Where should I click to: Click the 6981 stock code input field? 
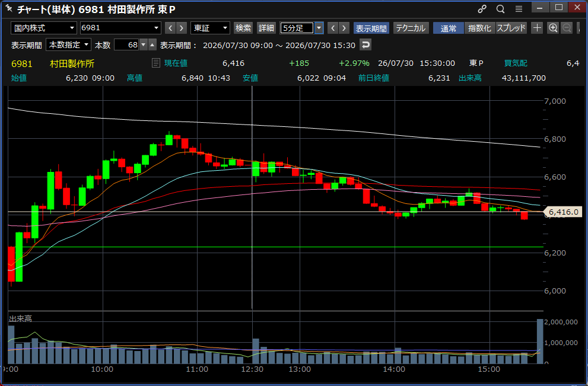(x=120, y=28)
